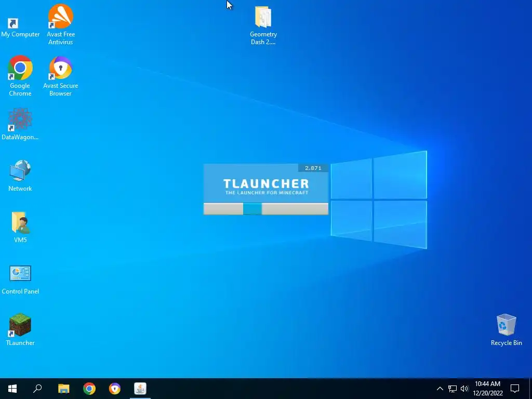Click the 2.871 version label
The height and width of the screenshot is (399, 532).
tap(313, 168)
